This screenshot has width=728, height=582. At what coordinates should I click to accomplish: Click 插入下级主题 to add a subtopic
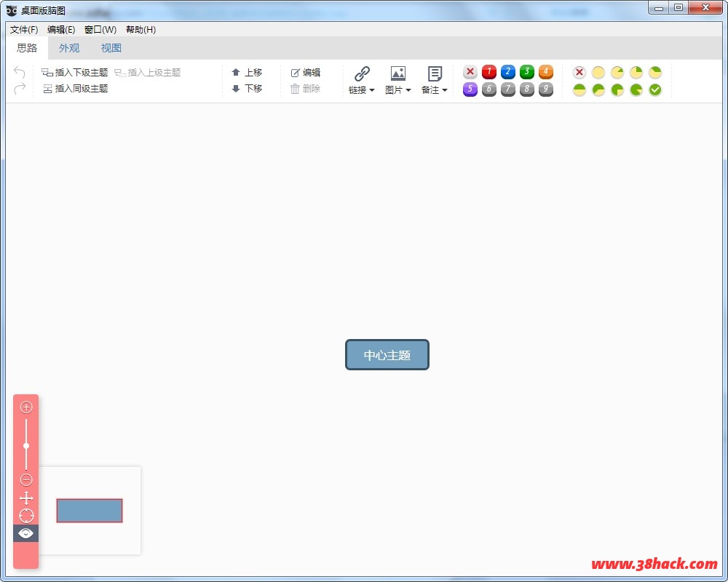(x=75, y=73)
